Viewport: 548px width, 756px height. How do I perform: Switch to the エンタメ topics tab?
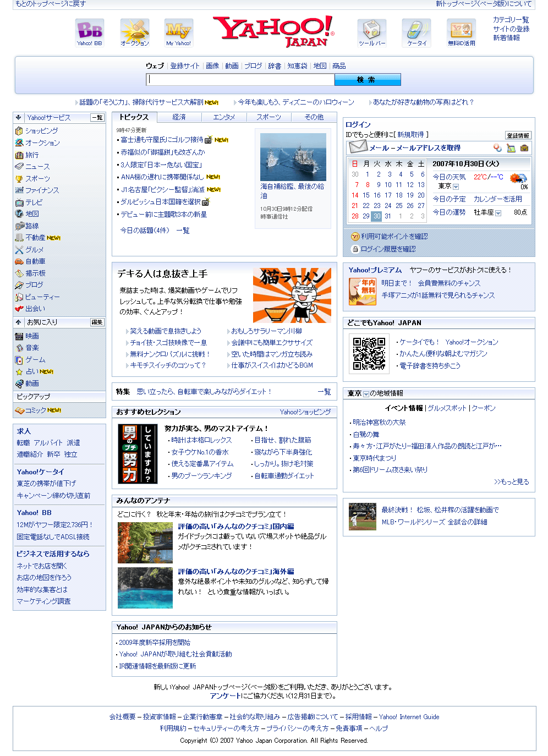(x=224, y=117)
